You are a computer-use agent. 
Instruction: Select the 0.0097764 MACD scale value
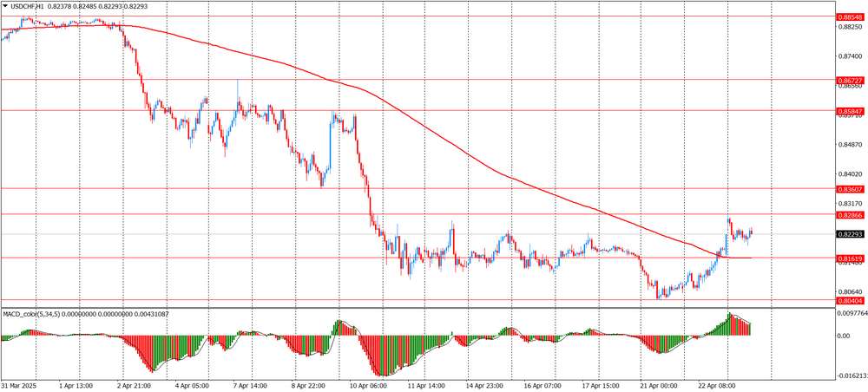click(x=853, y=313)
